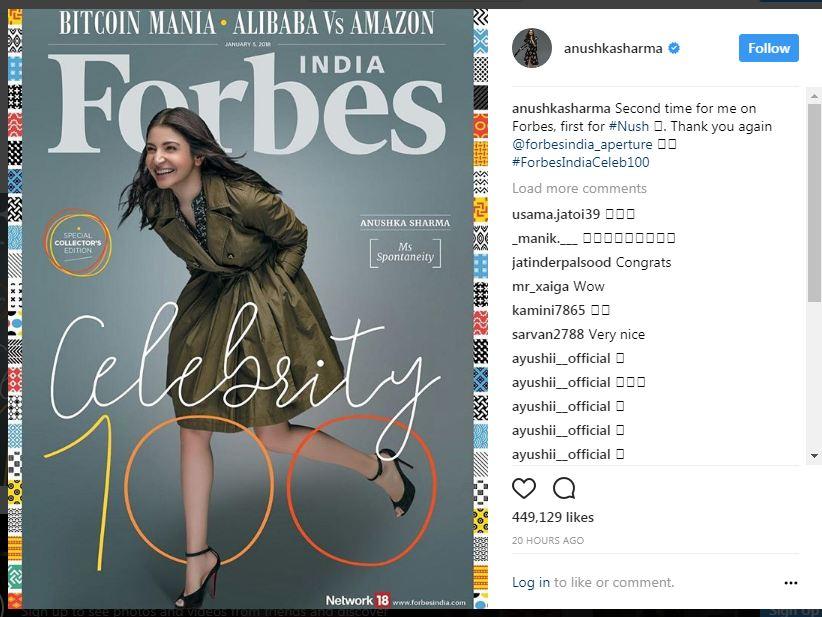This screenshot has height=617, width=822.
Task: Like the post with the heart icon
Action: click(x=523, y=489)
